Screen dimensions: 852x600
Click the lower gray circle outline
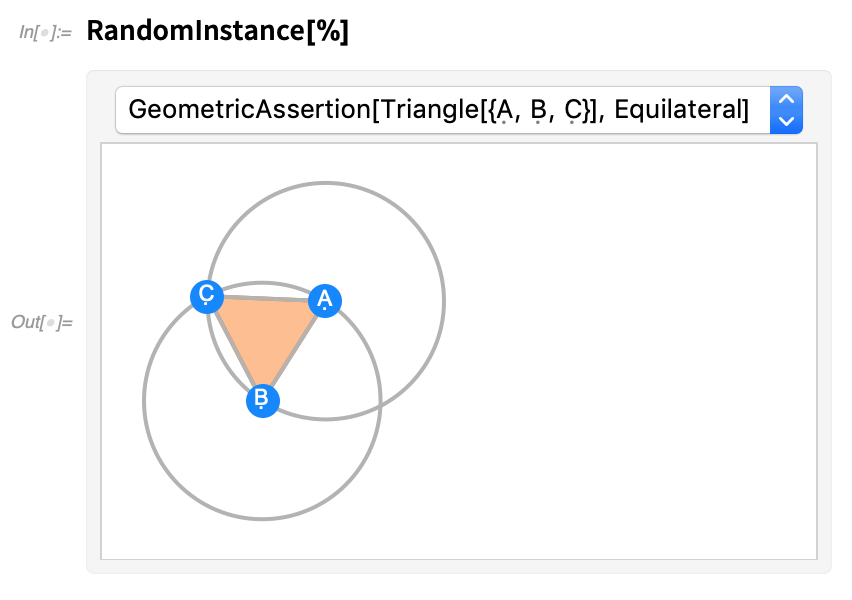pyautogui.click(x=262, y=519)
